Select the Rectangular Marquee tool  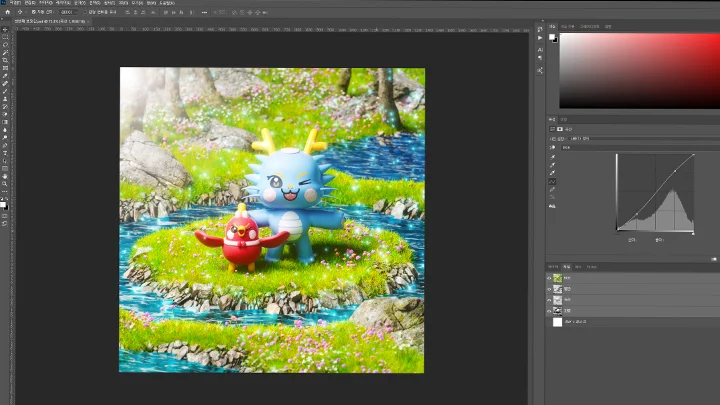click(5, 37)
